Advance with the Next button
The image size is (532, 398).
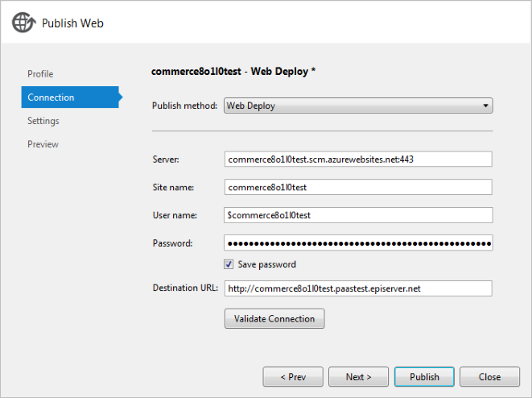pos(358,376)
